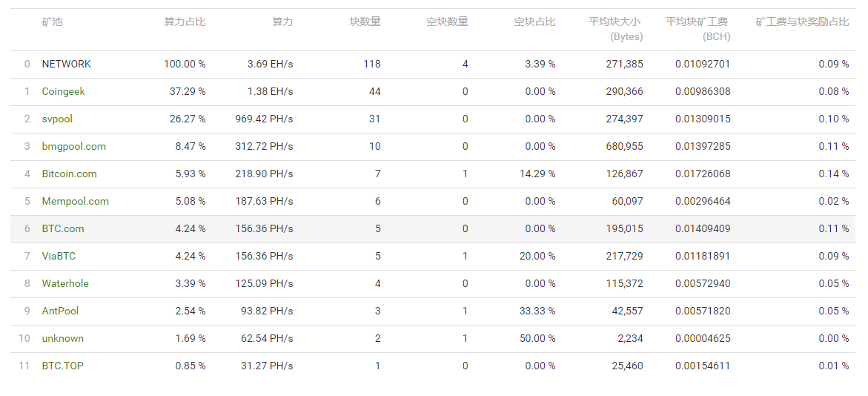The height and width of the screenshot is (396, 868).
Task: Select the 33.33 % empty block ratio
Action: [x=537, y=311]
